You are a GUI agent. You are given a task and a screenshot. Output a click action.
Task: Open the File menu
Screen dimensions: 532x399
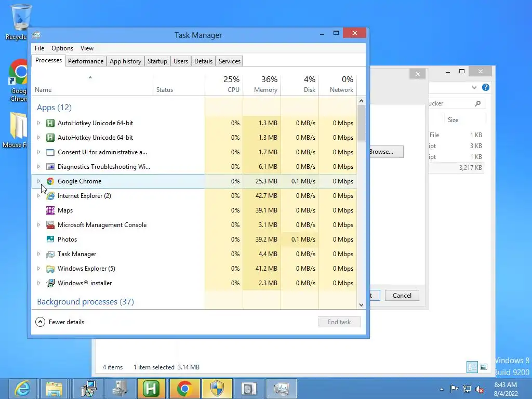[x=39, y=48]
